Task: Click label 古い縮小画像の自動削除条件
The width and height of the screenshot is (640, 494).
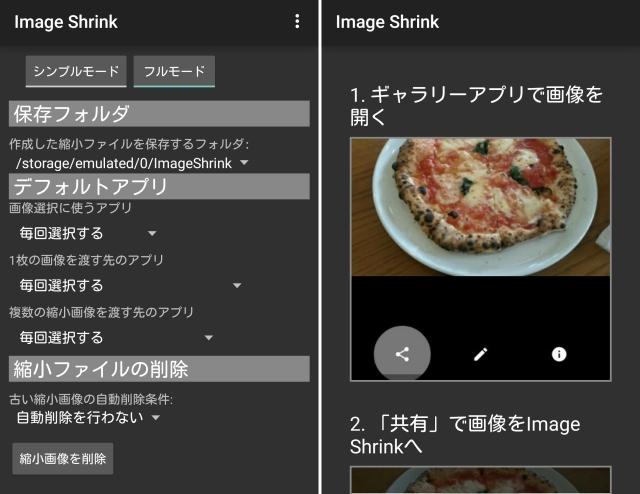Action: coord(91,399)
